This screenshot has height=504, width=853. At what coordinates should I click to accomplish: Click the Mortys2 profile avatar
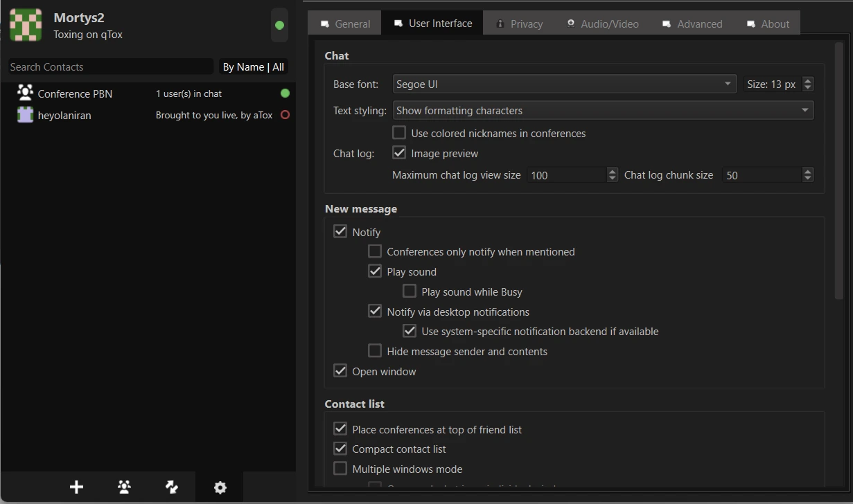pos(26,25)
